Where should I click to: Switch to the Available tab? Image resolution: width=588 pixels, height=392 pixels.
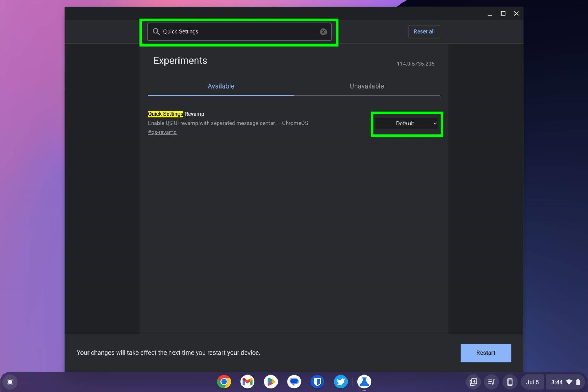[x=221, y=86]
